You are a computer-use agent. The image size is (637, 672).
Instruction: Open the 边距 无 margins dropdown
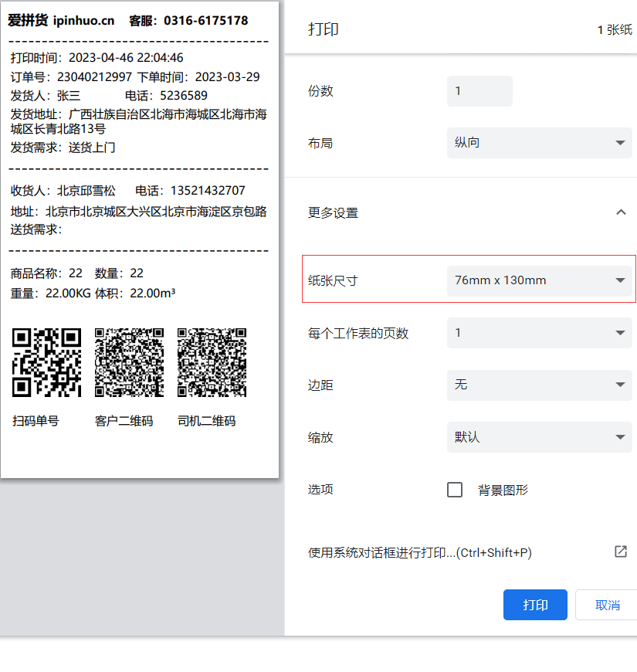pyautogui.click(x=540, y=385)
